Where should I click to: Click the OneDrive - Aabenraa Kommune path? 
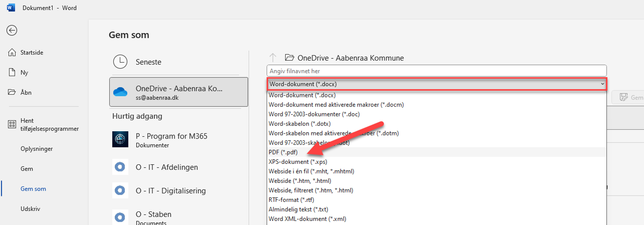coord(351,58)
